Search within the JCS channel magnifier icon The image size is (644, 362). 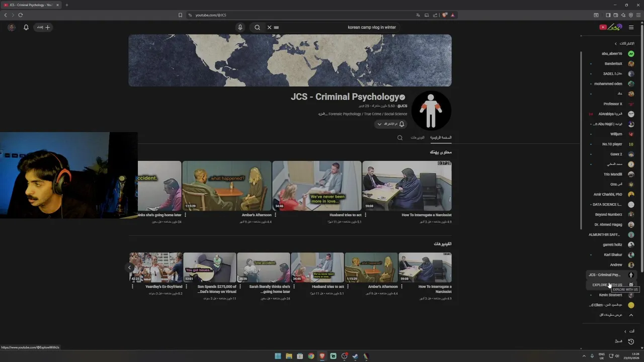tap(400, 138)
